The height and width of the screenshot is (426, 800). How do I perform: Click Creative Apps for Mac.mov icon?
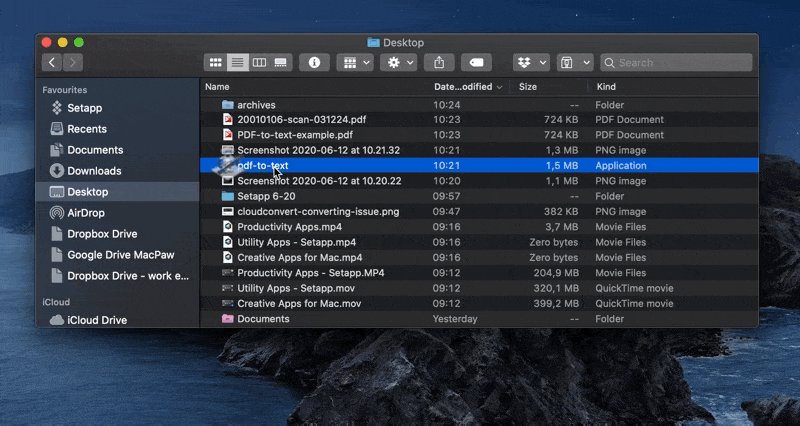coord(228,304)
